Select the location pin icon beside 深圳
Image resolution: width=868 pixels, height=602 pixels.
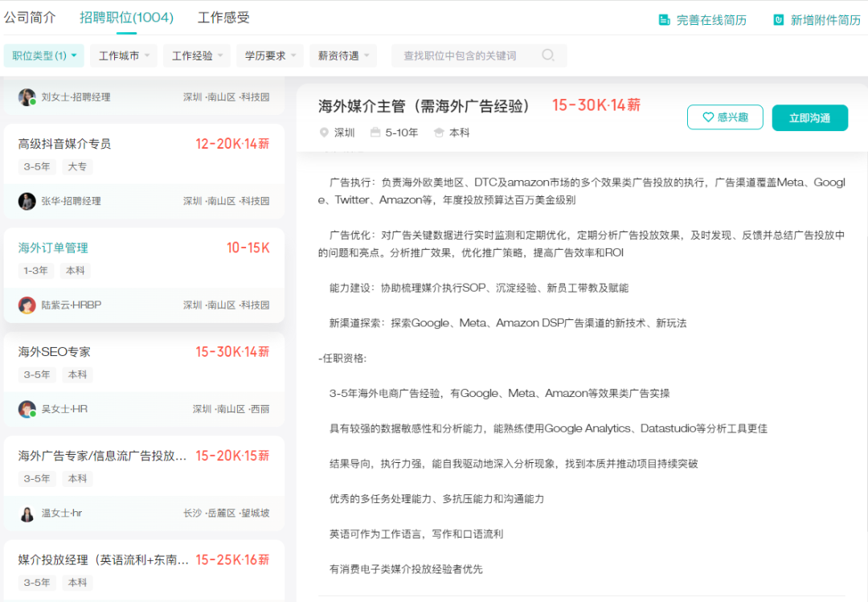324,133
